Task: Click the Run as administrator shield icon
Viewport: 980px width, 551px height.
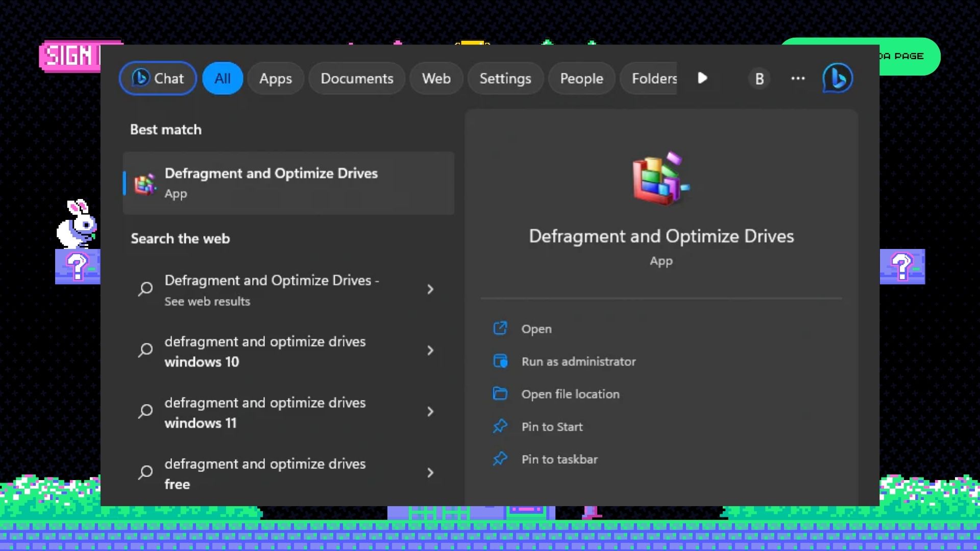Action: tap(500, 361)
